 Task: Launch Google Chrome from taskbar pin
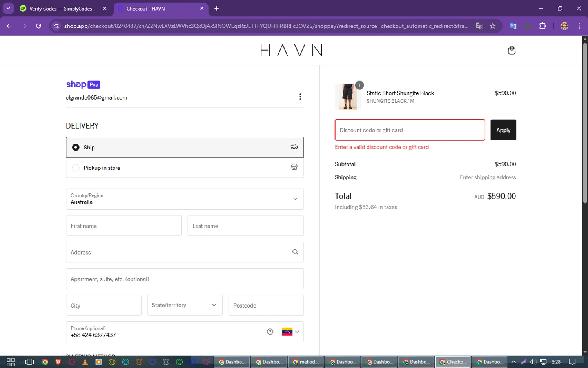click(x=45, y=362)
